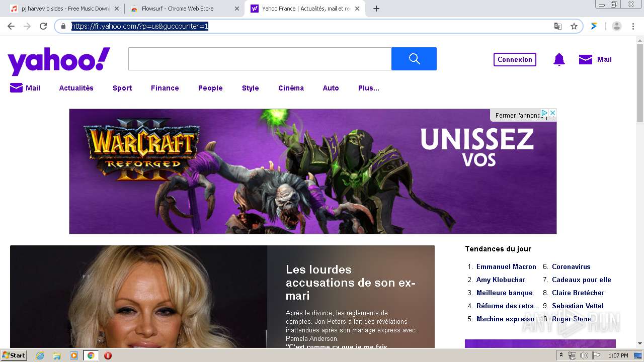This screenshot has height=362, width=644.
Task: Select the Yahoo France tab
Action: click(x=304, y=9)
